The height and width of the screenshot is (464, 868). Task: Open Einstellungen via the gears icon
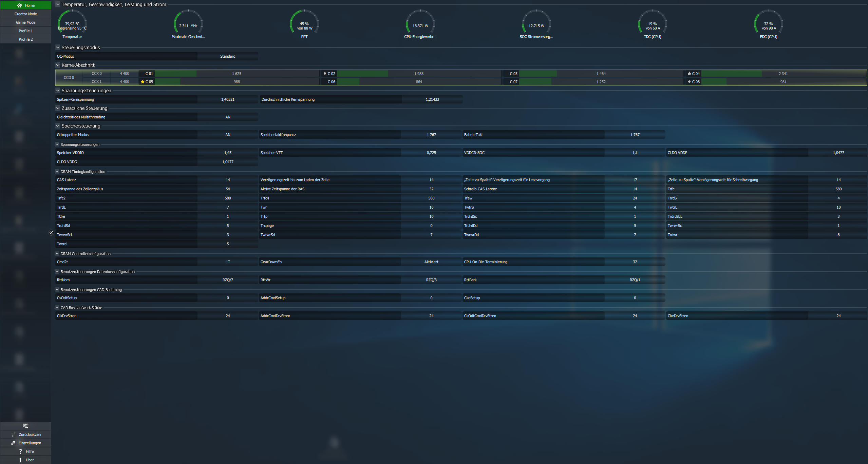click(x=13, y=443)
